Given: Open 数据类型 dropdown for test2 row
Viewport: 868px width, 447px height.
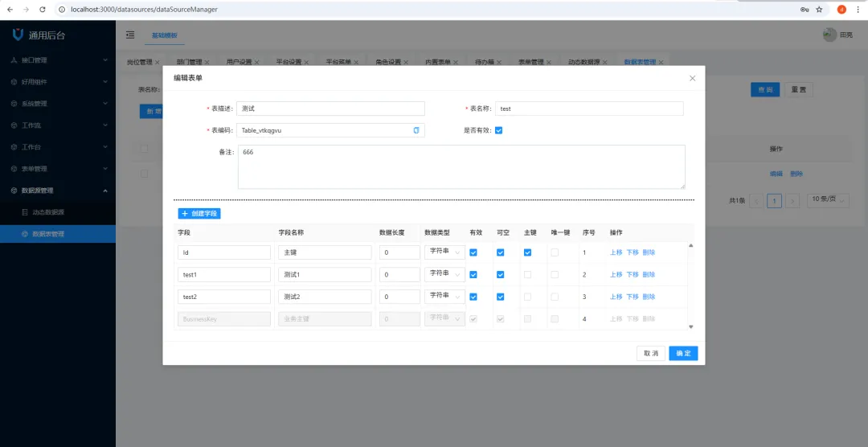Looking at the screenshot, I should [444, 297].
